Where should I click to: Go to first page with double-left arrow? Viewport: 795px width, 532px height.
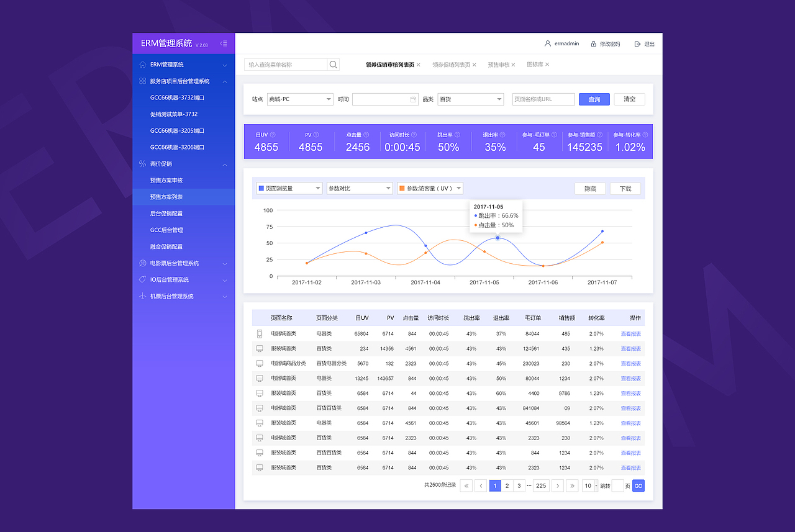pos(466,486)
